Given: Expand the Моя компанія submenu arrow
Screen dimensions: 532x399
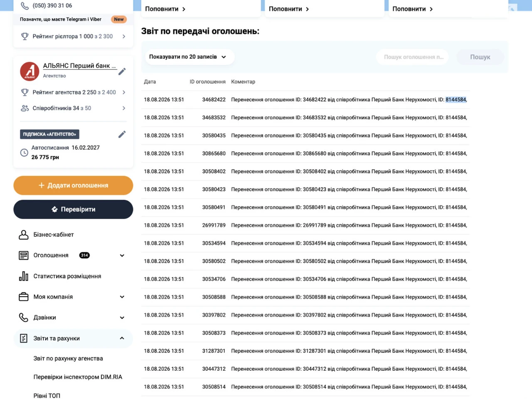Looking at the screenshot, I should (x=122, y=297).
